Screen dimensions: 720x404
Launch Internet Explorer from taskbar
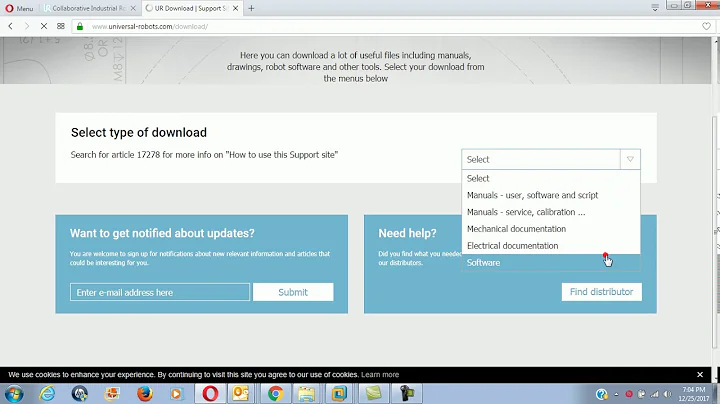(x=47, y=394)
